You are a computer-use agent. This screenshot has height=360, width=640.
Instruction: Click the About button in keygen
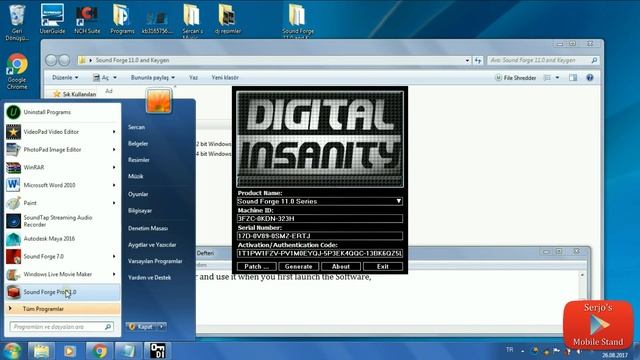[341, 267]
